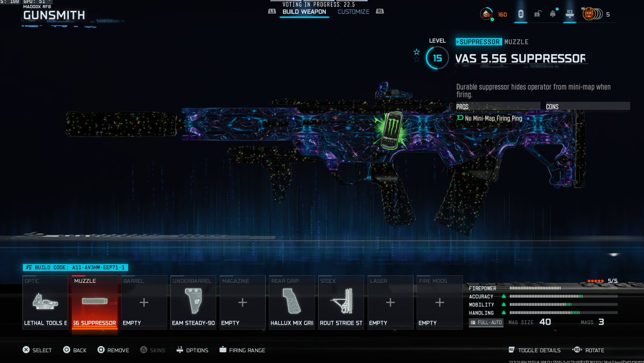The width and height of the screenshot is (644, 363).
Task: Click the VAS 5.56 Suppressor title
Action: tap(520, 58)
